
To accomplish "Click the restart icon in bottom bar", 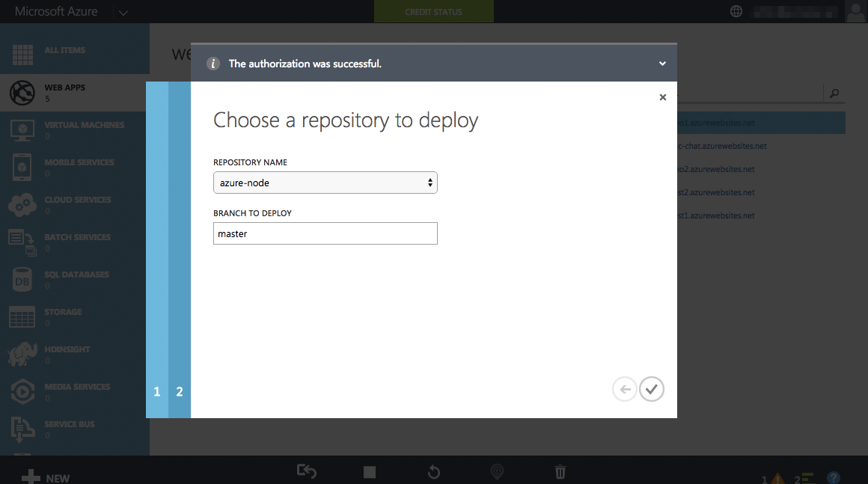I will pos(434,472).
